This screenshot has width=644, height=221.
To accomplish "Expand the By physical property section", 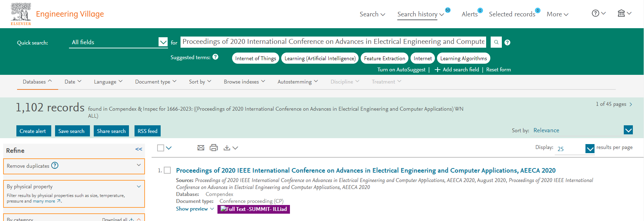I will 139,187.
